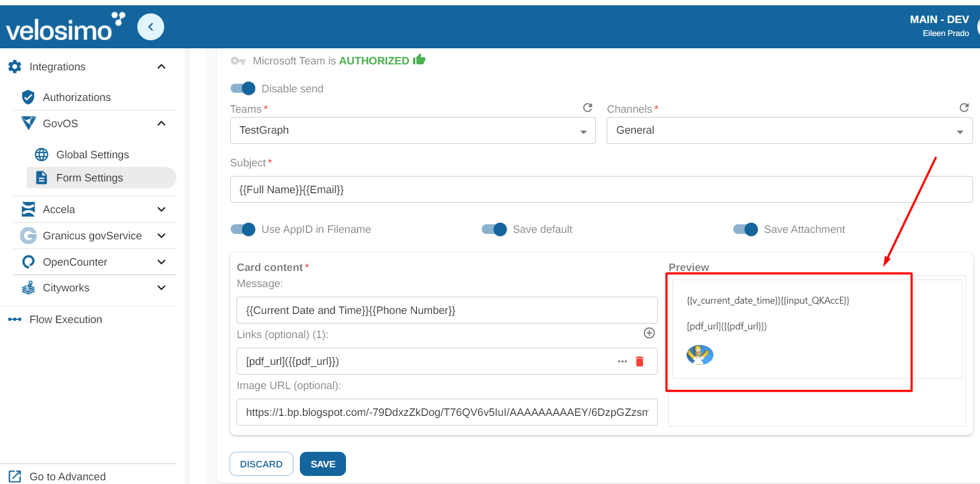Image resolution: width=980 pixels, height=484 pixels.
Task: Select Form Settings menu item
Action: point(101,178)
